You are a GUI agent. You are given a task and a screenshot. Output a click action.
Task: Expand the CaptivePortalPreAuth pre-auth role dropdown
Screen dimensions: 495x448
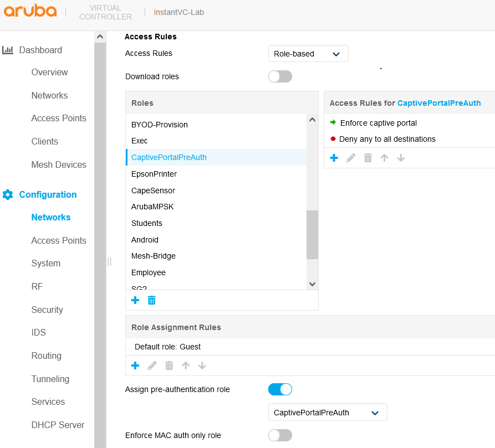click(327, 413)
